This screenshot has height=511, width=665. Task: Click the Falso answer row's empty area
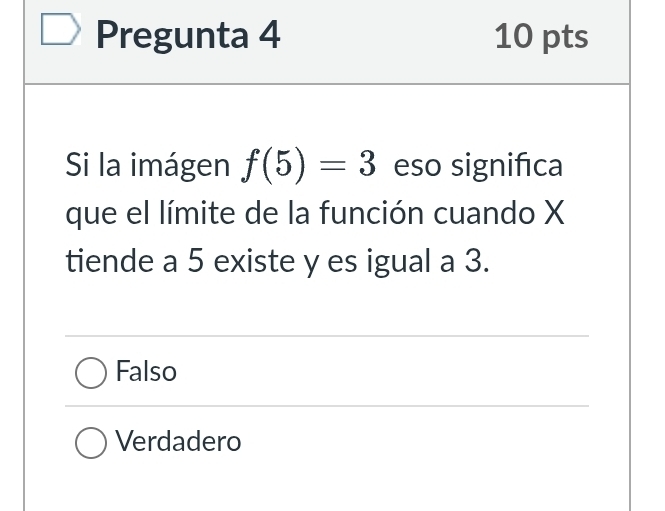[400, 372]
